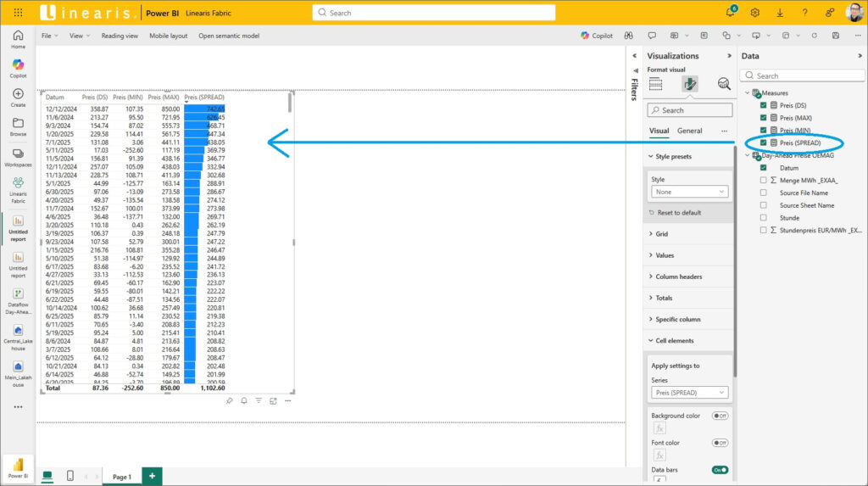This screenshot has width=868, height=486.
Task: Enable the Background color toggle
Action: 719,416
